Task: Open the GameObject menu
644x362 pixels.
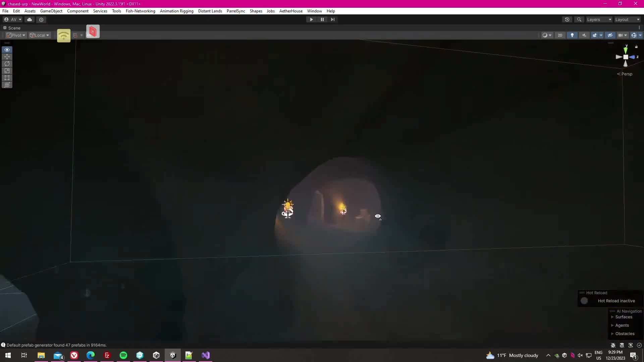Action: 51,11
